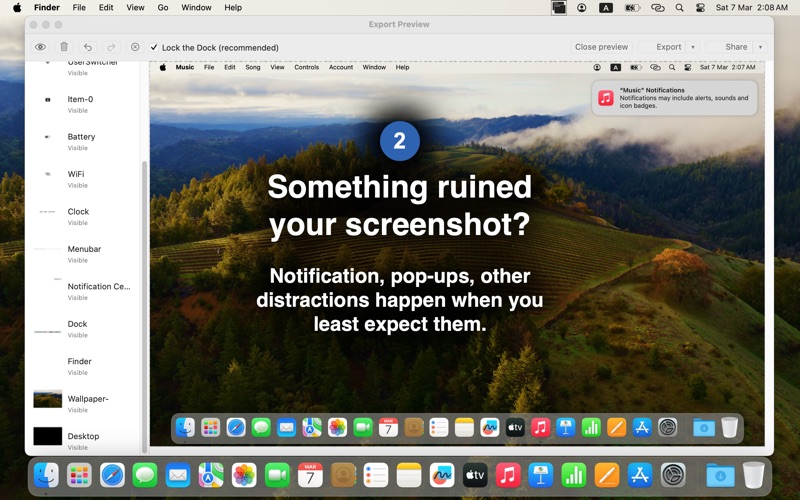Viewport: 800px width, 500px height.
Task: Open the Go menu
Action: click(x=163, y=8)
